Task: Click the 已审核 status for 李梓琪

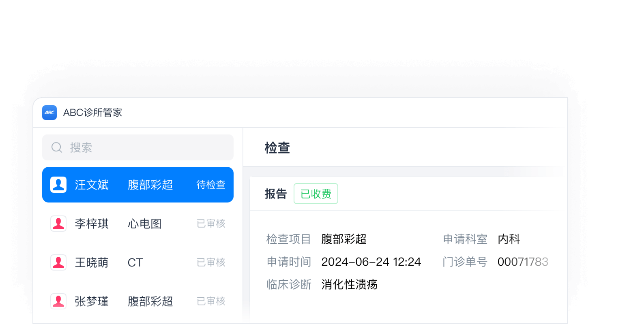Action: point(210,224)
